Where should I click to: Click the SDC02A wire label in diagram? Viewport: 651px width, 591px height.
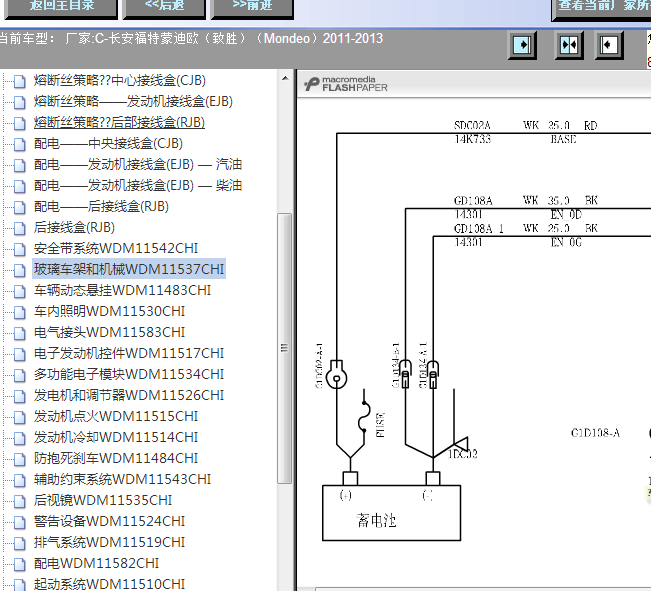pyautogui.click(x=472, y=125)
